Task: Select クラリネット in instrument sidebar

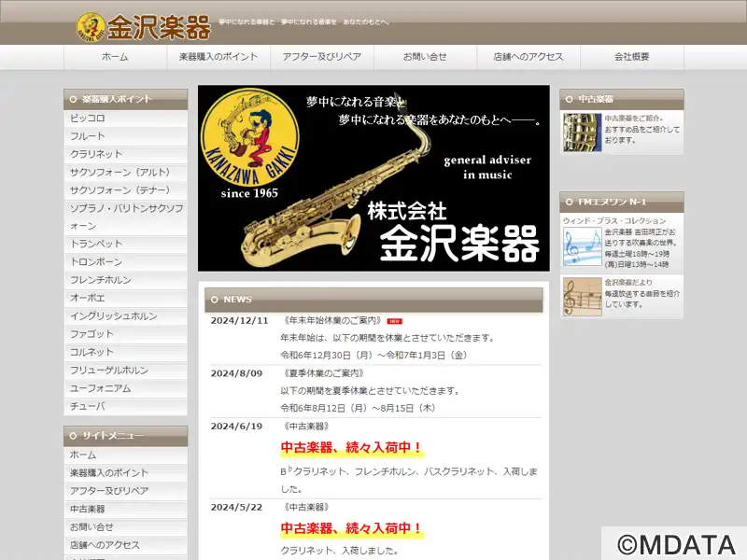Action: (126, 154)
